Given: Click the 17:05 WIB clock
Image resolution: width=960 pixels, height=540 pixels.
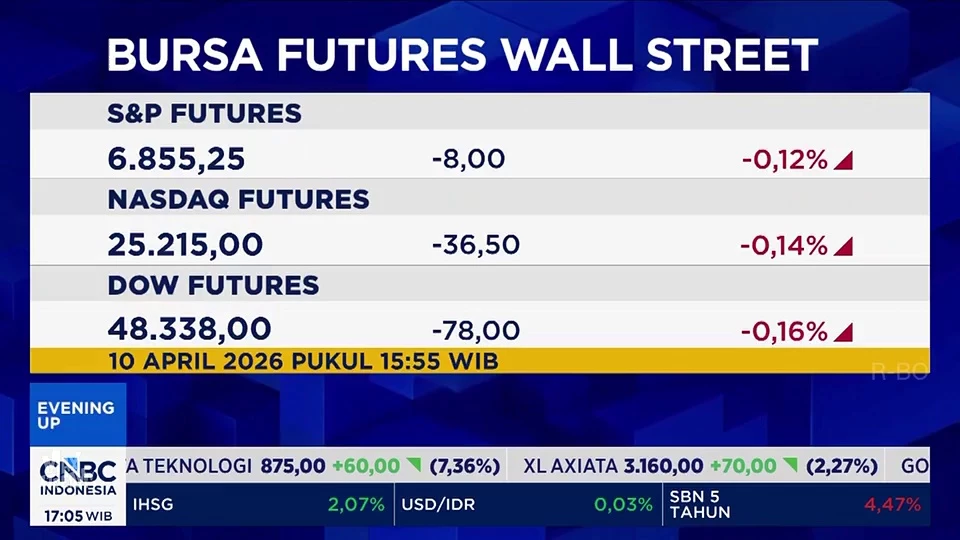Looking at the screenshot, I should point(78,516).
